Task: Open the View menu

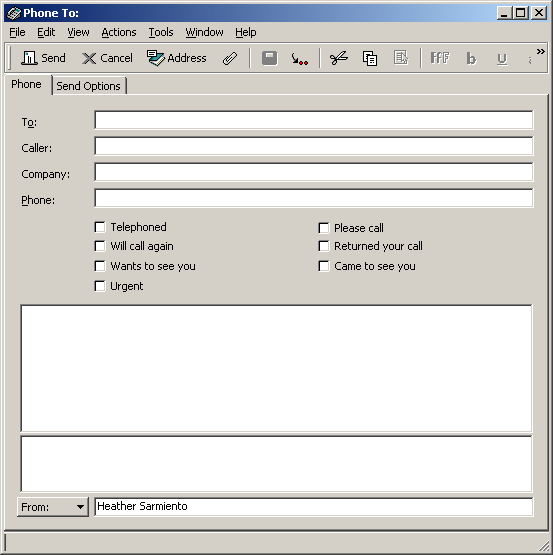Action: [78, 32]
